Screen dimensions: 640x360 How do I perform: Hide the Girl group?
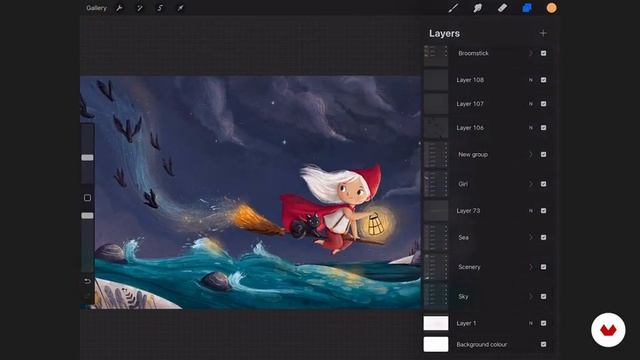pos(543,184)
